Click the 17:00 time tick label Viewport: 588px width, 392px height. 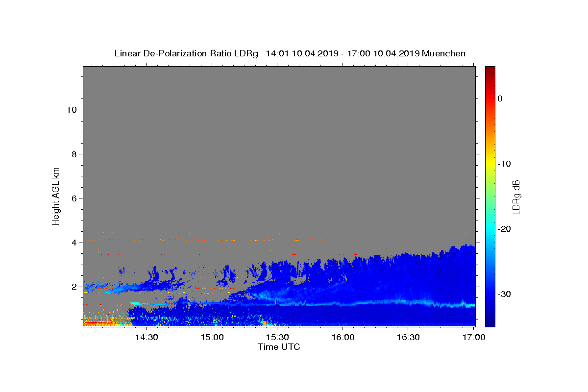(x=474, y=337)
